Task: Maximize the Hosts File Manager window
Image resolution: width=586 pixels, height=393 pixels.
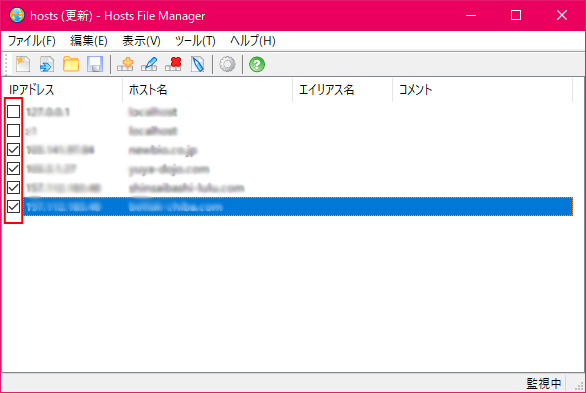Action: click(x=516, y=15)
